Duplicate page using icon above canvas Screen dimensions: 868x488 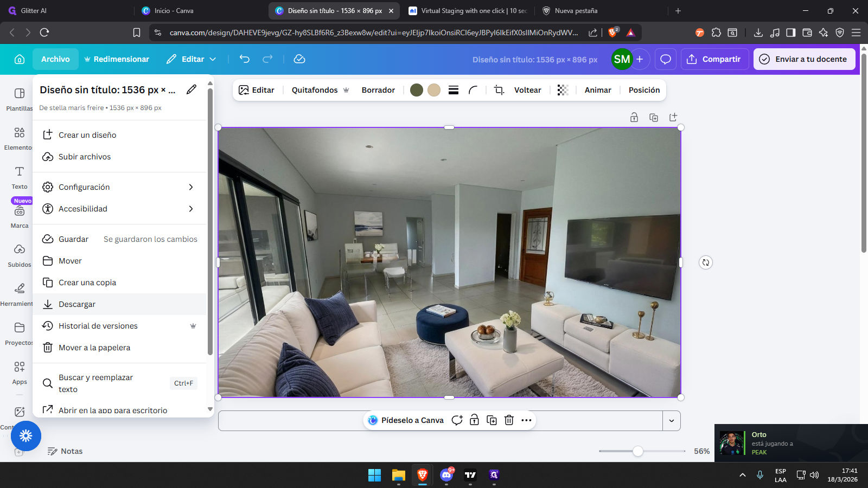point(654,118)
